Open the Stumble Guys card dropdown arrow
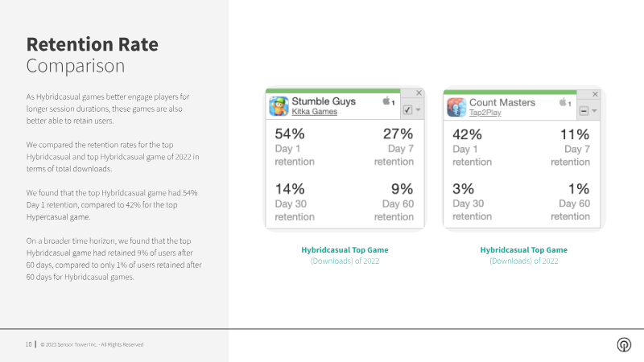Screen dimensions: 644x362 (x=418, y=110)
